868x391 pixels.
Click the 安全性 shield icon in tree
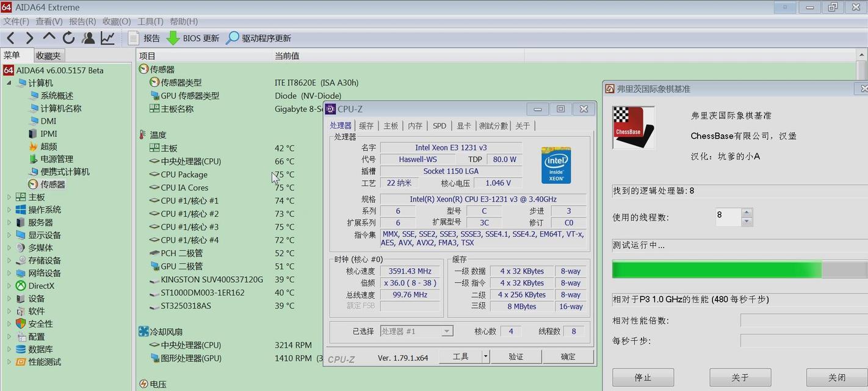(x=21, y=324)
